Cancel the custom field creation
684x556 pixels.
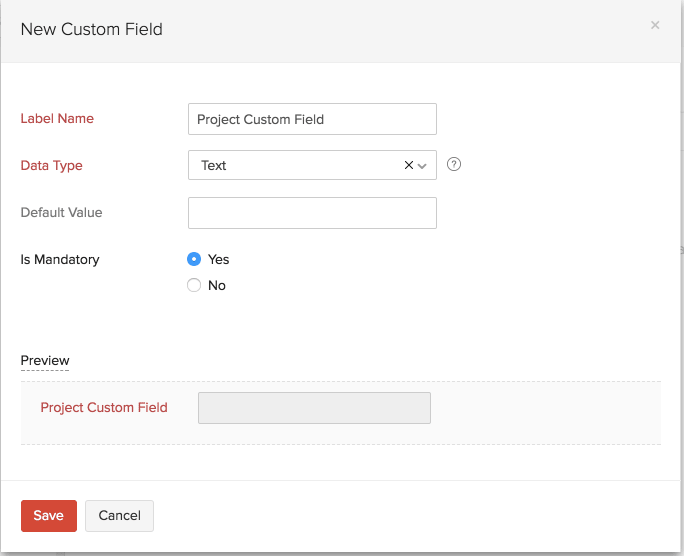(119, 516)
